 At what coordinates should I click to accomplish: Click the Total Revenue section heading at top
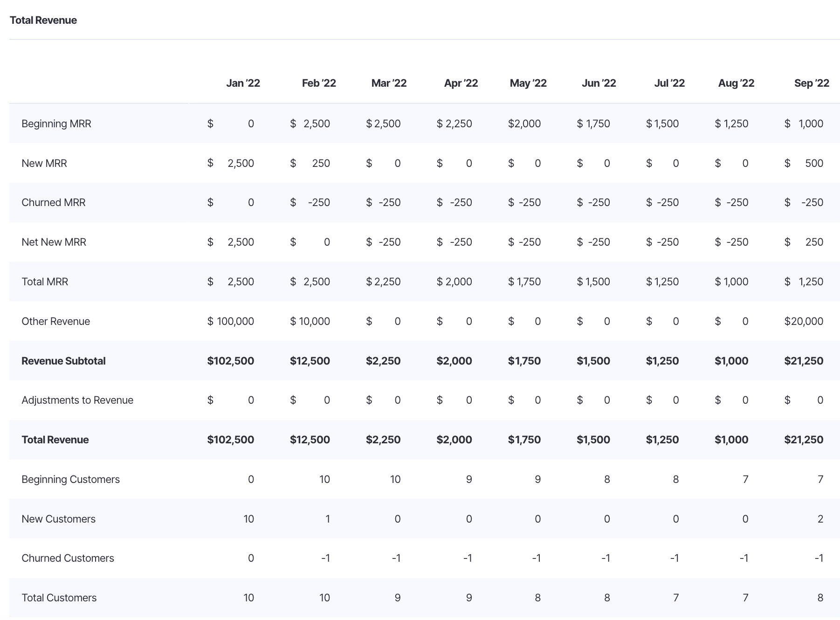coord(43,20)
